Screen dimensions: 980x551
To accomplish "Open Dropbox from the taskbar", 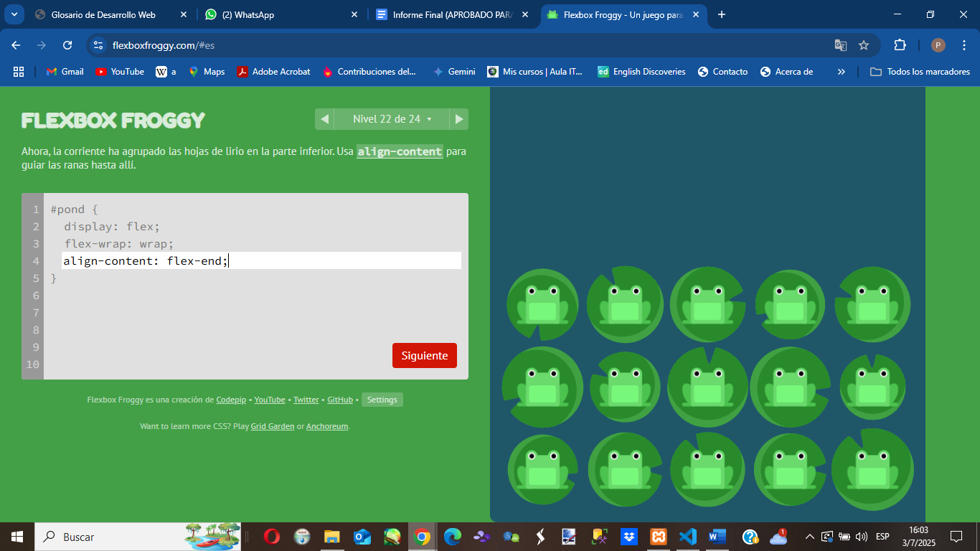I will [x=628, y=537].
